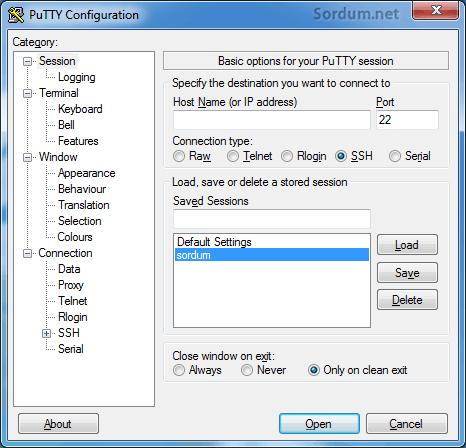The width and height of the screenshot is (466, 448).
Task: Open the Keyboard settings
Action: point(80,109)
